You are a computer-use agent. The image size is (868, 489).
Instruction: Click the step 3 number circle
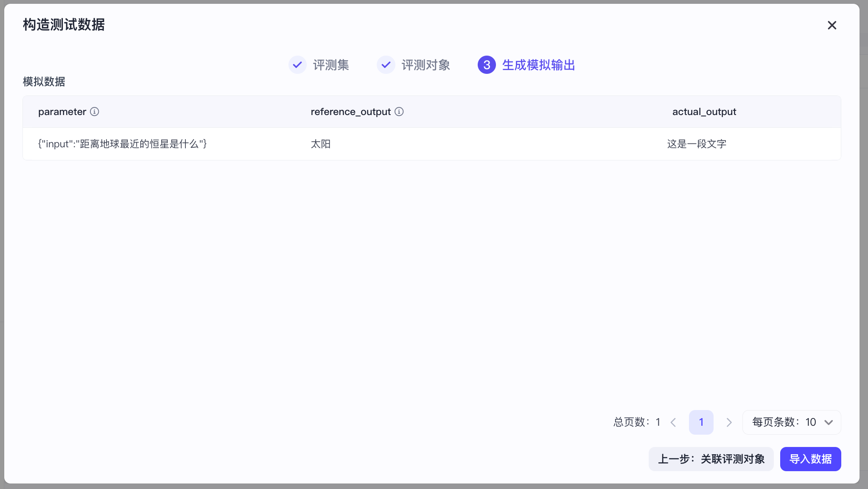click(487, 65)
